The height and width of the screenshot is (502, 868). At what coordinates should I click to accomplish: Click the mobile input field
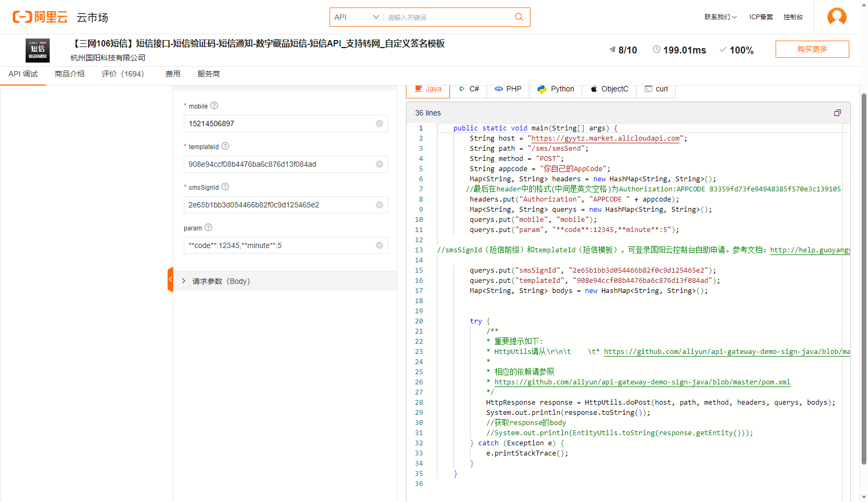[x=286, y=123]
